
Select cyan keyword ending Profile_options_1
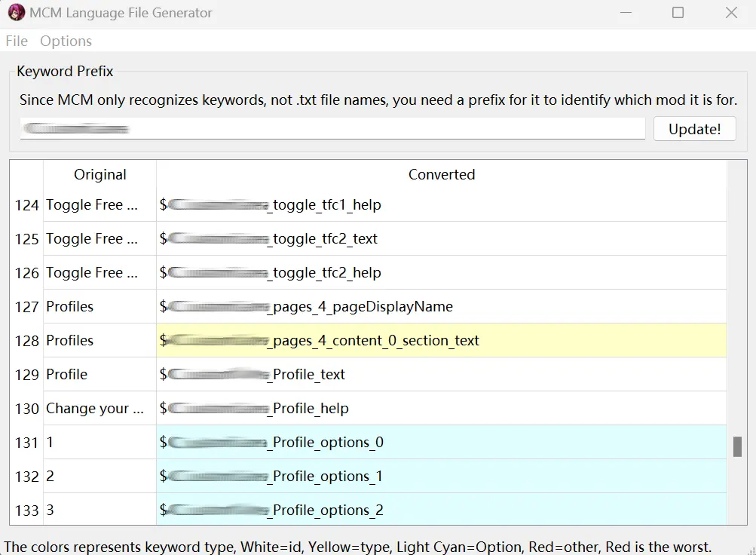point(442,477)
